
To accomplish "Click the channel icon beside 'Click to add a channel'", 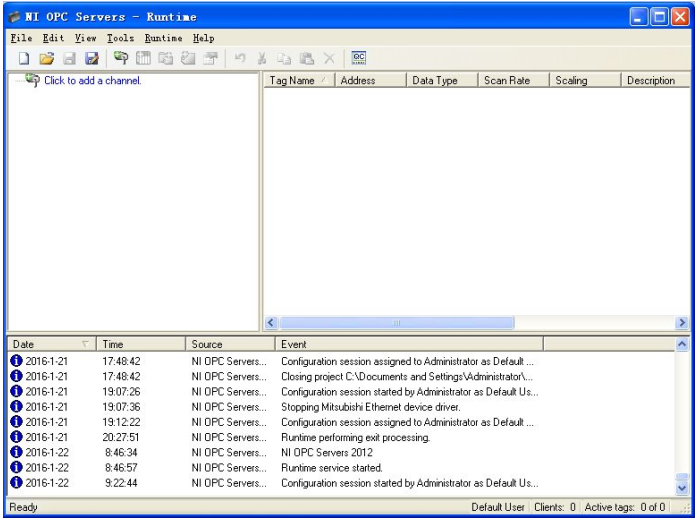I will coord(33,80).
